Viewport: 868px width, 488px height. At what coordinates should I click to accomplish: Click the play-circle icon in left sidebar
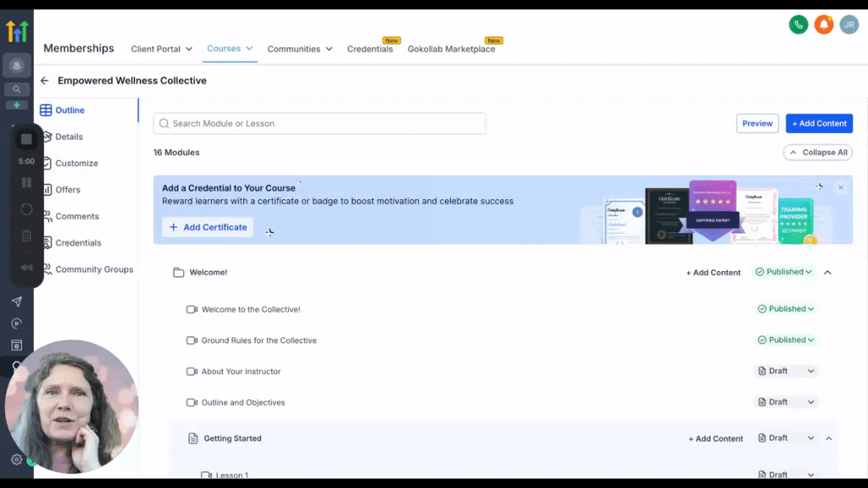click(x=17, y=324)
